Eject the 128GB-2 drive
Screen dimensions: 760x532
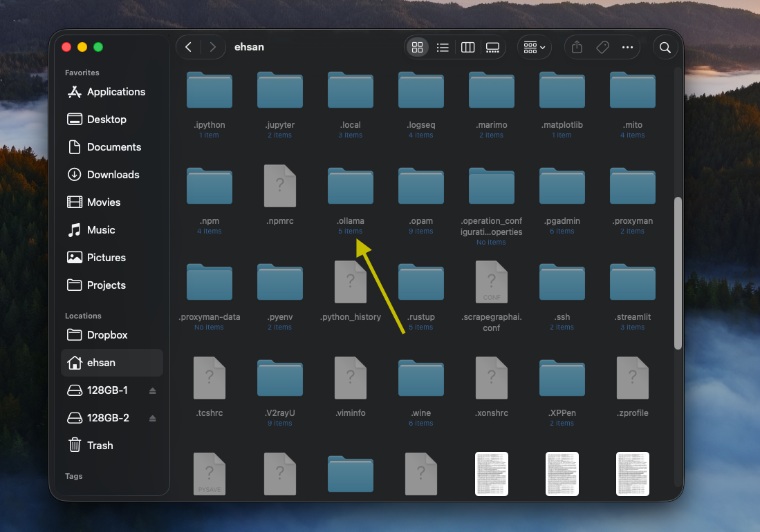click(152, 419)
